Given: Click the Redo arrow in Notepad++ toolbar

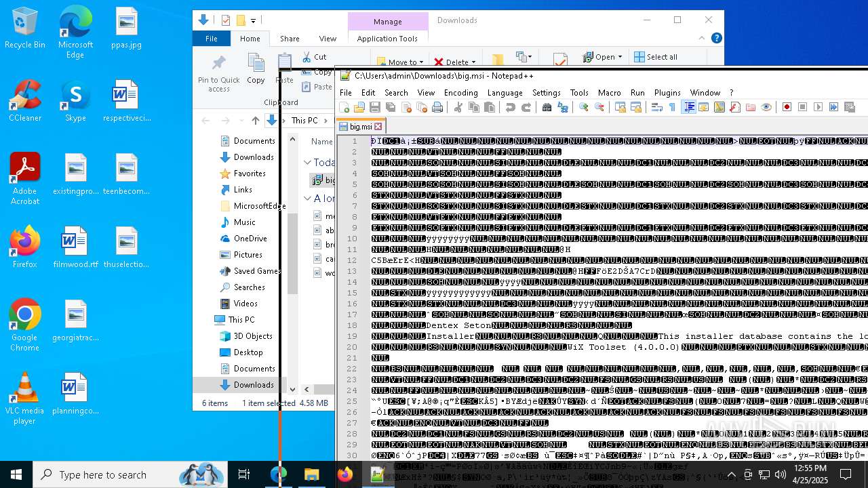Looking at the screenshot, I should (x=526, y=107).
